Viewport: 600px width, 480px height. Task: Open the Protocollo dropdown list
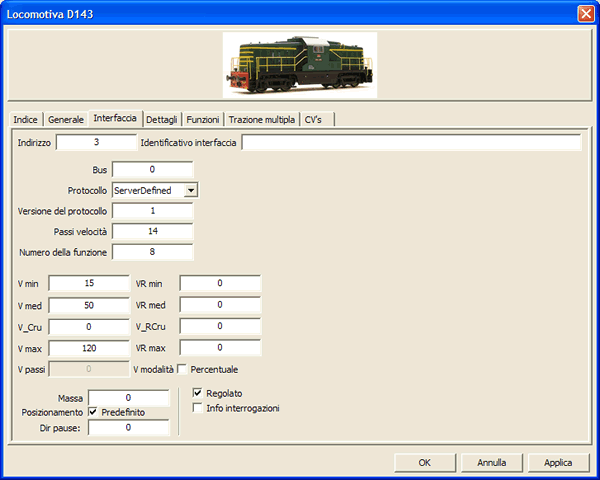pyautogui.click(x=191, y=190)
